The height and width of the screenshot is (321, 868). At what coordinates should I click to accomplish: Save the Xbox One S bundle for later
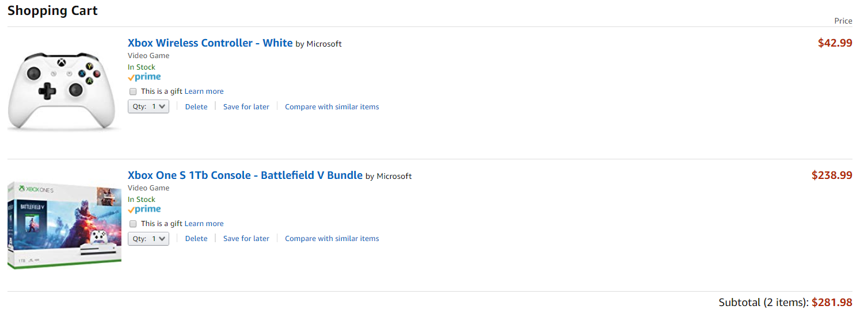tap(246, 239)
